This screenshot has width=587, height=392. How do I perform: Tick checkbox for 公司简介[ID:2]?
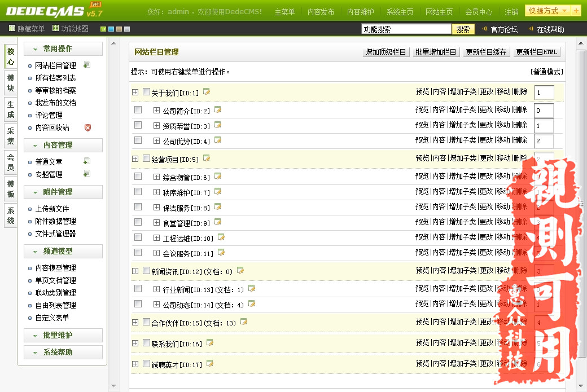point(138,109)
